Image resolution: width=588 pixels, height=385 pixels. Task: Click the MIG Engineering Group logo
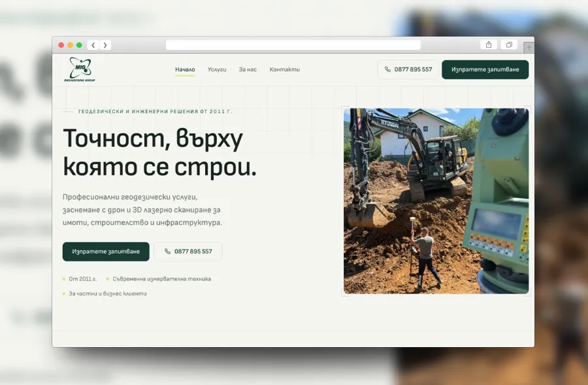[x=80, y=69]
